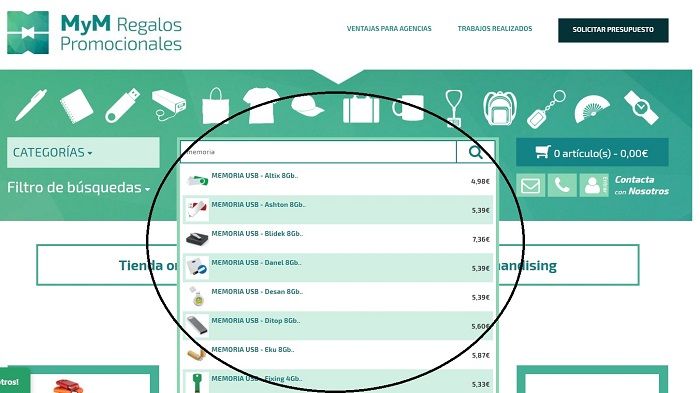Open the pens category icon
Screen dimensions: 700x393
(31, 105)
